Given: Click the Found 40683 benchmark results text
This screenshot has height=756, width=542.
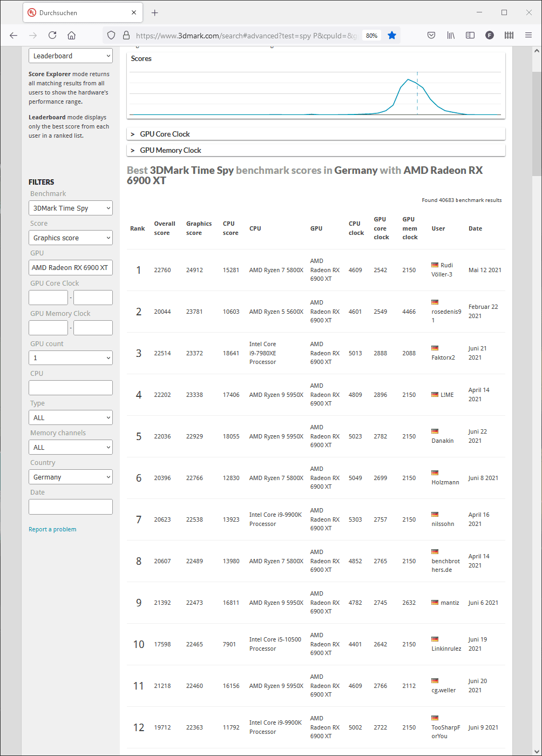Looking at the screenshot, I should pyautogui.click(x=462, y=200).
